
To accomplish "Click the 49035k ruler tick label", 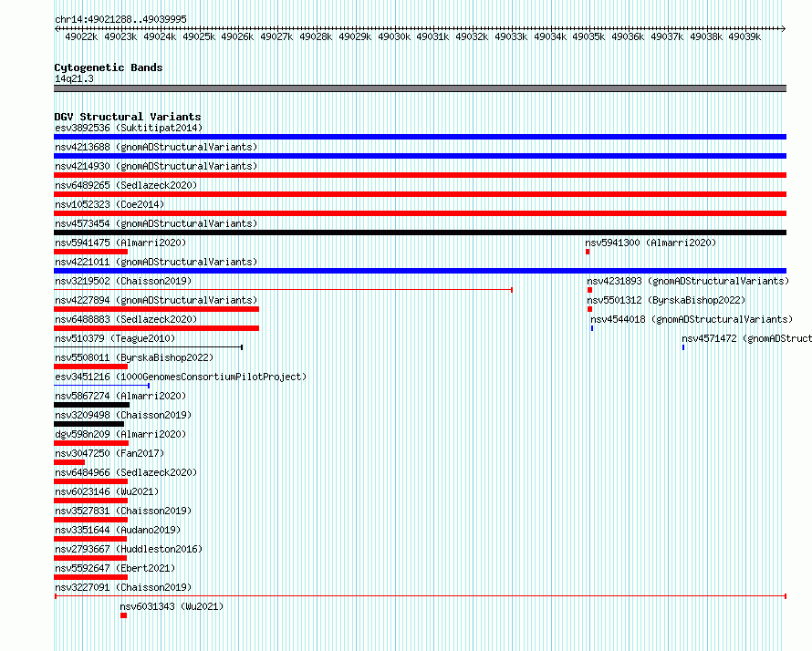I will [588, 36].
